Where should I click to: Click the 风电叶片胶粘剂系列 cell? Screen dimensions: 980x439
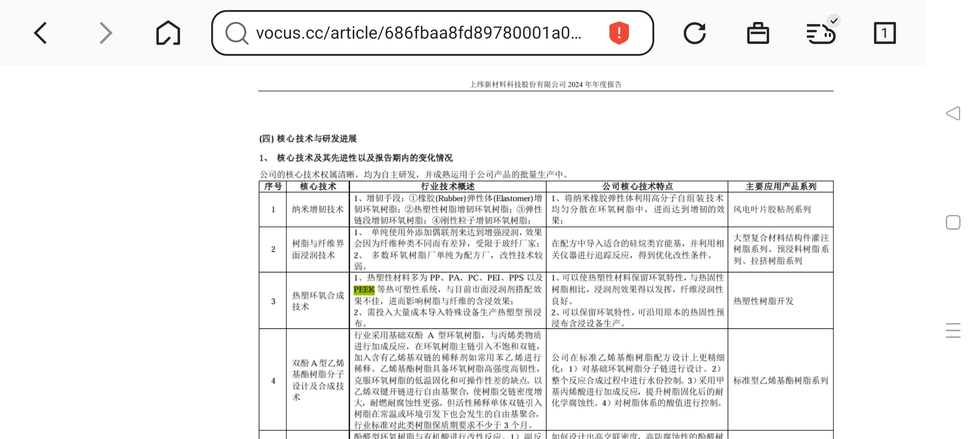772,209
